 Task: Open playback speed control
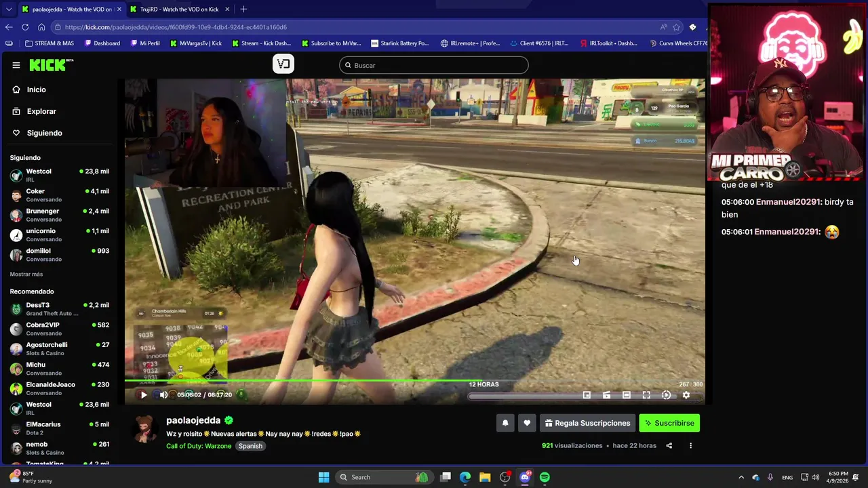(x=666, y=395)
